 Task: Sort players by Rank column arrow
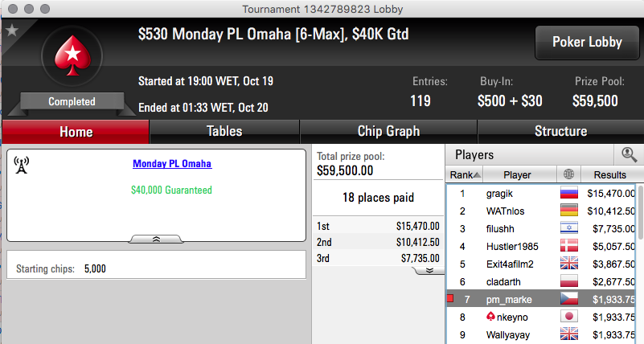click(x=477, y=175)
